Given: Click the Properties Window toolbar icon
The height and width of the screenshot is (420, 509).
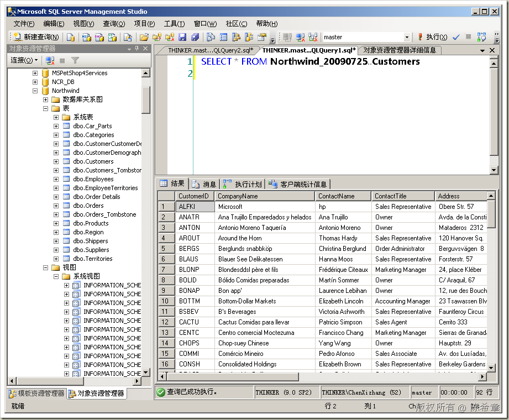Looking at the screenshot, I should [262, 38].
